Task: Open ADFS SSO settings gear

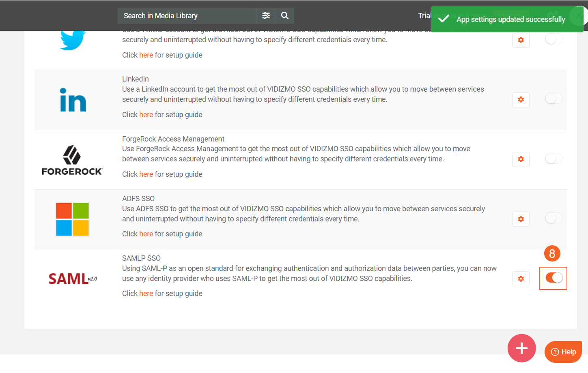Action: [521, 219]
